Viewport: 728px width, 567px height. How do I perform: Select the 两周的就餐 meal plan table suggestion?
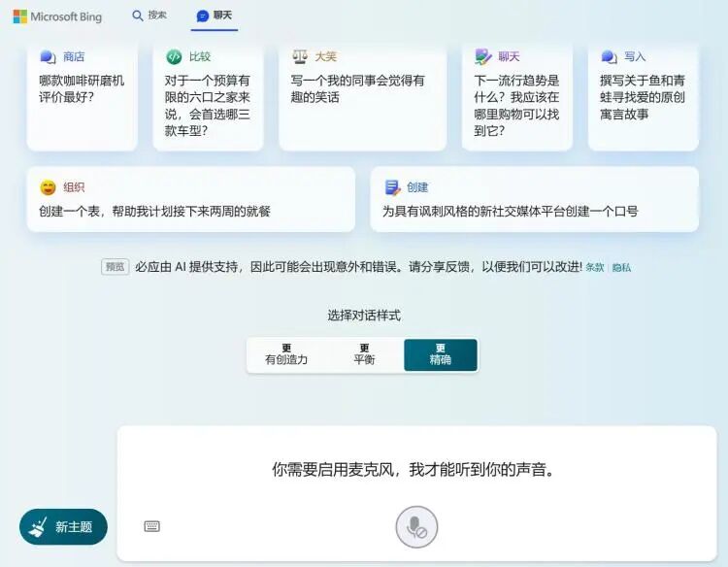tap(191, 199)
